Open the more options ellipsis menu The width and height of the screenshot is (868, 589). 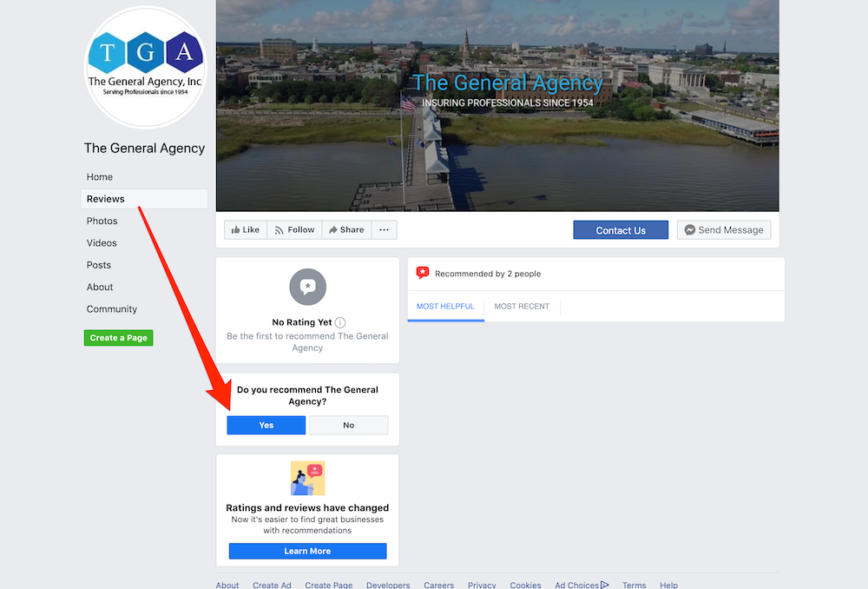[385, 230]
